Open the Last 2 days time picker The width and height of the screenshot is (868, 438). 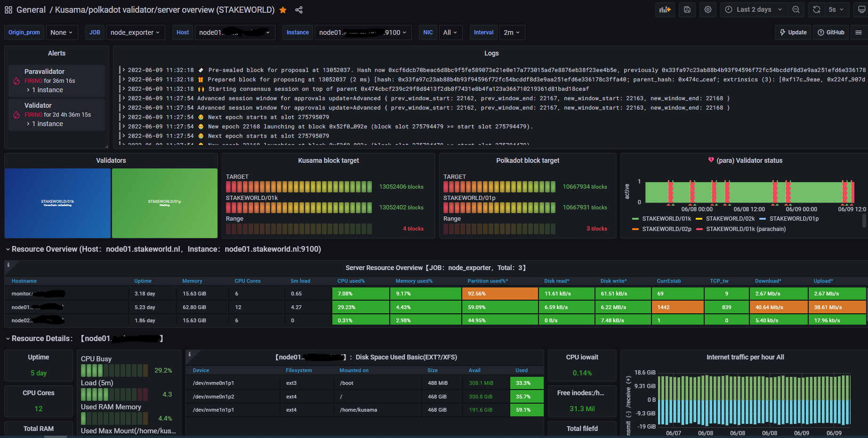coord(754,9)
